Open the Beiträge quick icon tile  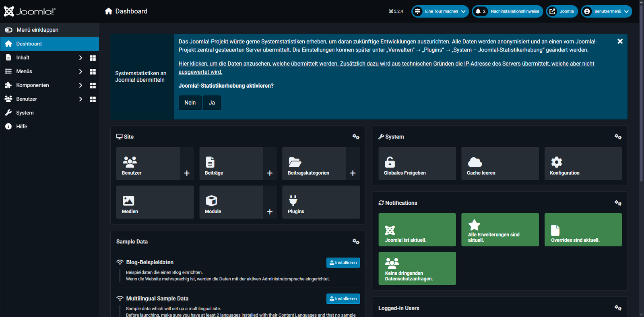(x=231, y=163)
